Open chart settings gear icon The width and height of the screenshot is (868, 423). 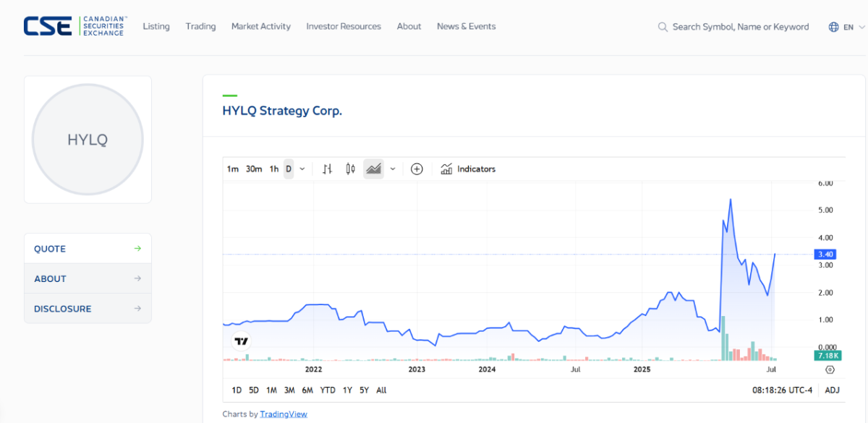pyautogui.click(x=830, y=369)
